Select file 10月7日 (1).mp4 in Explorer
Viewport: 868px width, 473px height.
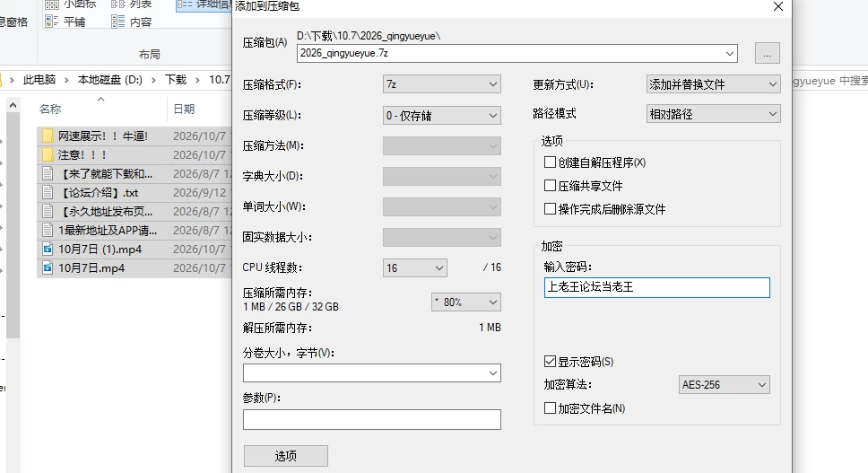(100, 250)
